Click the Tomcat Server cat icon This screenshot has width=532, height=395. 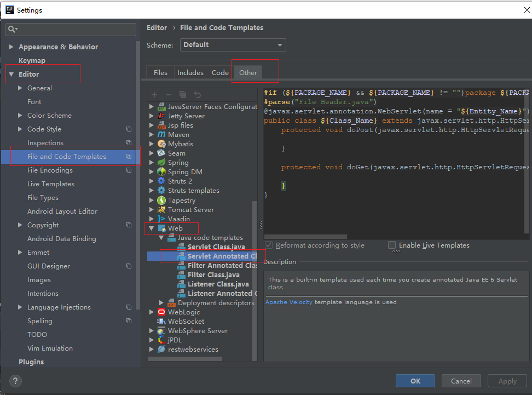tap(161, 210)
